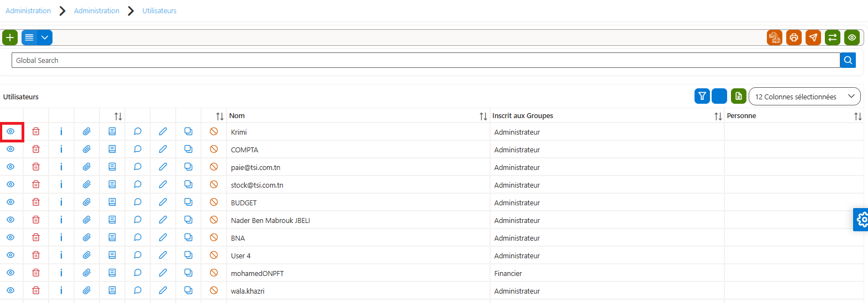Screen dimensions: 868x303
Task: Block the COMPTA user with ban icon
Action: click(x=214, y=149)
